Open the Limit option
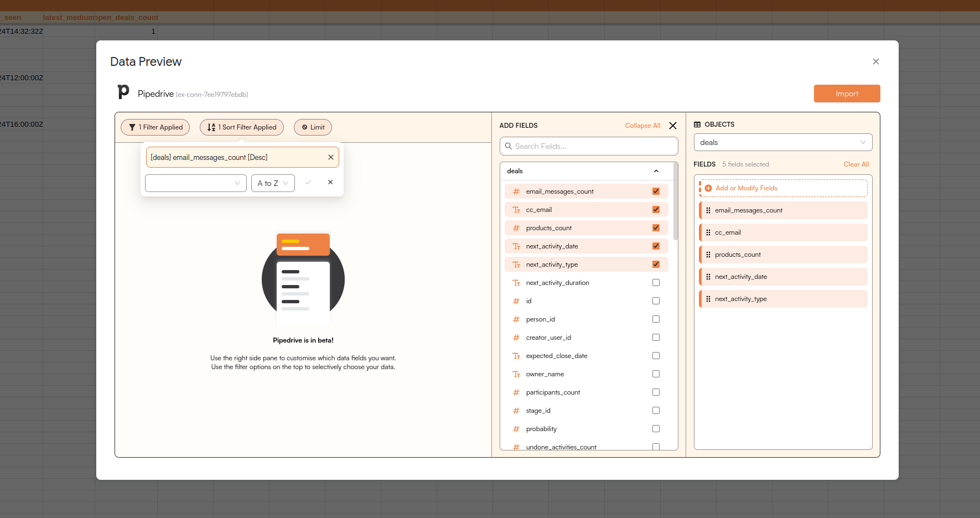Viewport: 980px width, 518px height. coord(313,127)
